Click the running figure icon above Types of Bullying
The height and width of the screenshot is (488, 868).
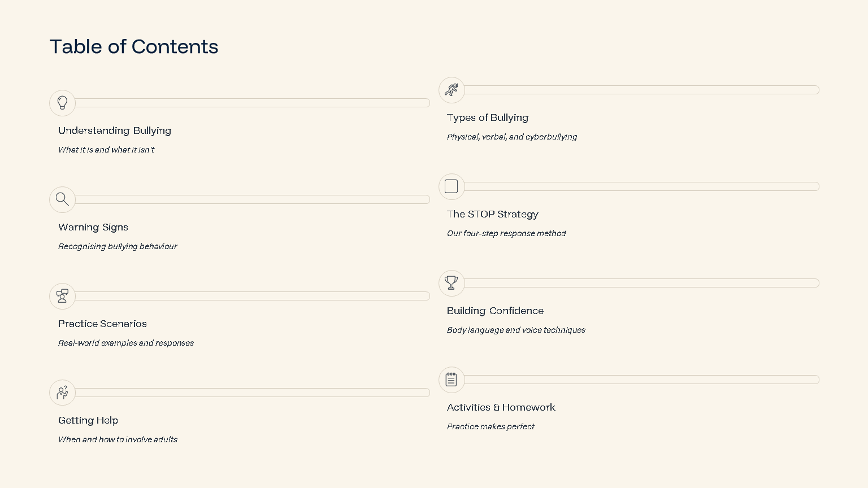pyautogui.click(x=452, y=90)
